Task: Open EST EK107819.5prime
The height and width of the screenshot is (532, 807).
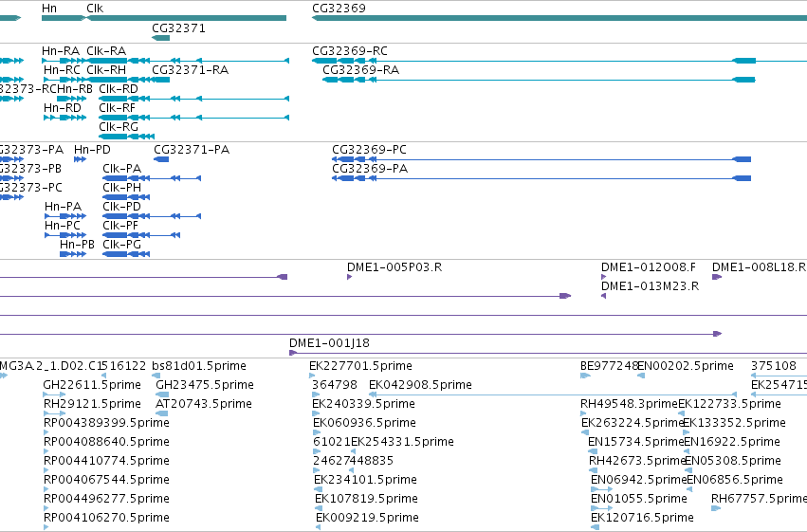Action: [x=366, y=499]
